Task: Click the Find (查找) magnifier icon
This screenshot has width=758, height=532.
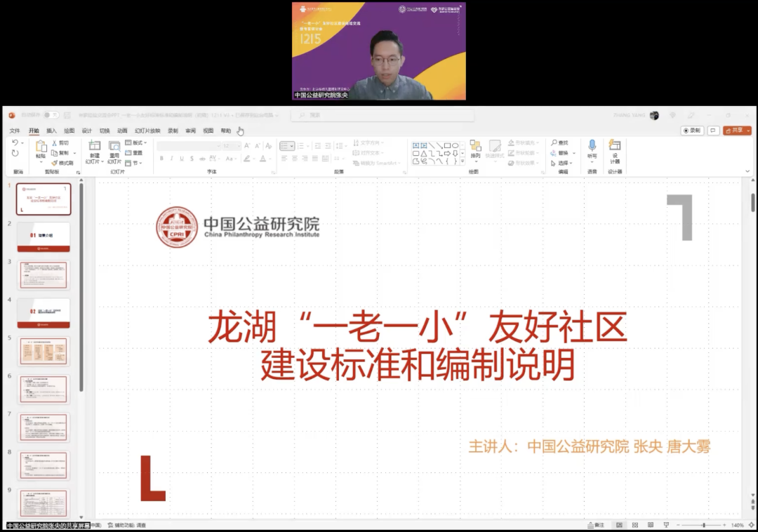Action: point(554,143)
